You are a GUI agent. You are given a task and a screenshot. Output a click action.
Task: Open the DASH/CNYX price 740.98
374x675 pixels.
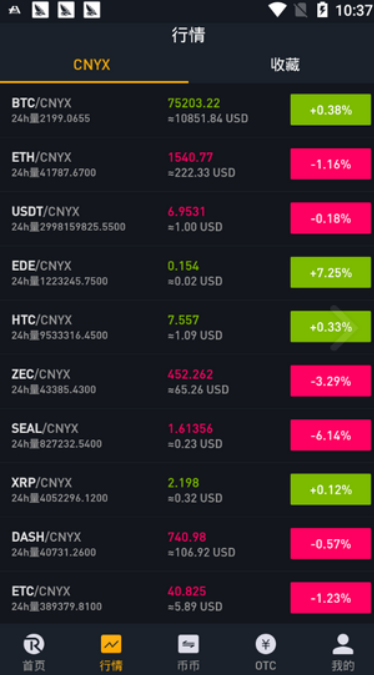(x=187, y=537)
